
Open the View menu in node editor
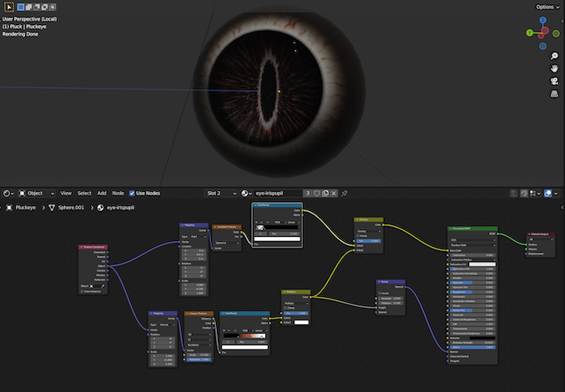pos(66,193)
